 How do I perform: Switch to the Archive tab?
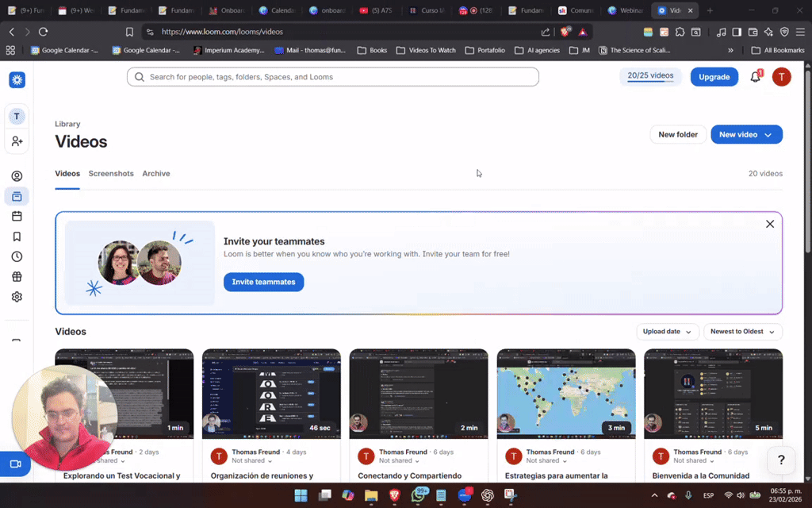point(156,174)
